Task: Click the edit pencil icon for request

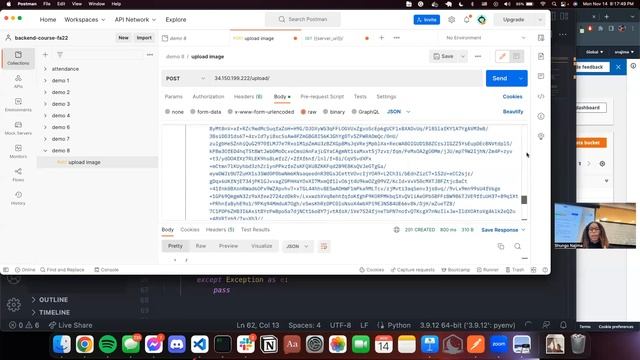Action: click(502, 56)
